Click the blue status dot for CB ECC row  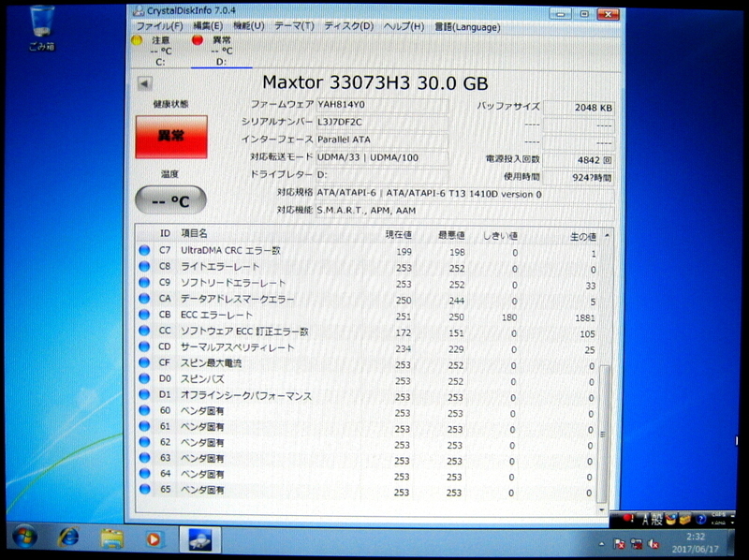(x=144, y=315)
